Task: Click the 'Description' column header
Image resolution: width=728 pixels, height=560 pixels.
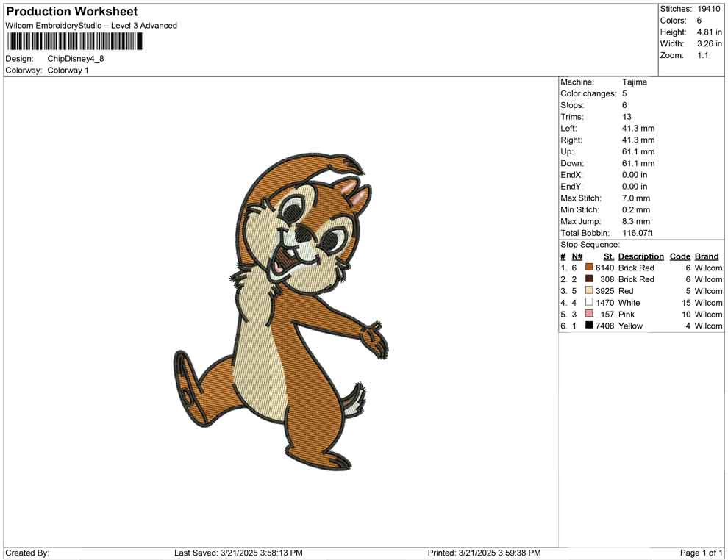Action: click(640, 256)
